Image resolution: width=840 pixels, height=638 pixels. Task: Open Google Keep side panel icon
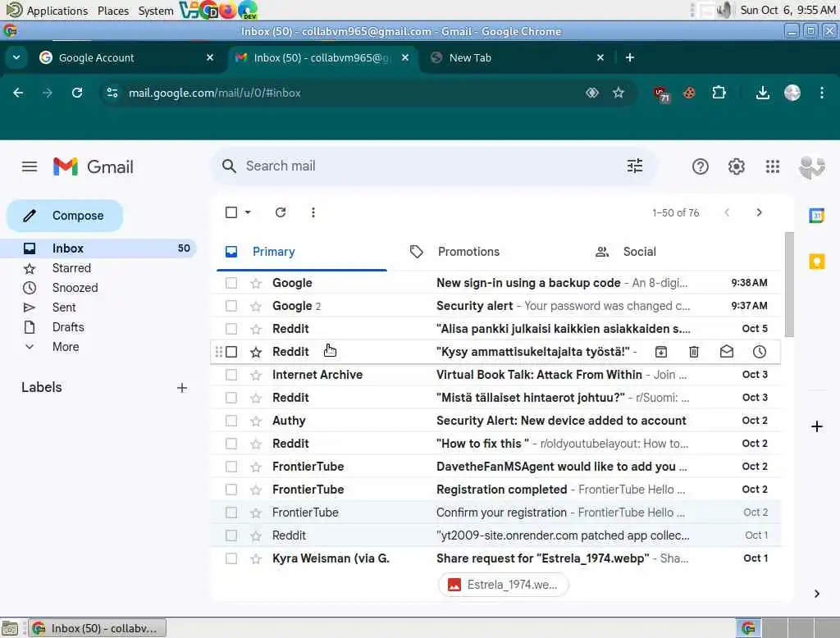[x=816, y=262]
